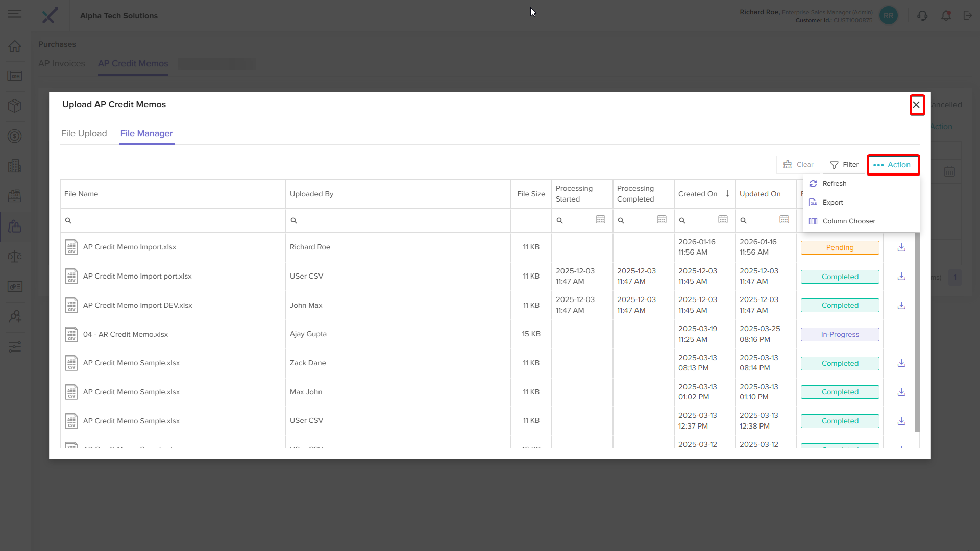Screen dimensions: 980x551
Task: Click the support headset icon
Action: [x=922, y=16]
